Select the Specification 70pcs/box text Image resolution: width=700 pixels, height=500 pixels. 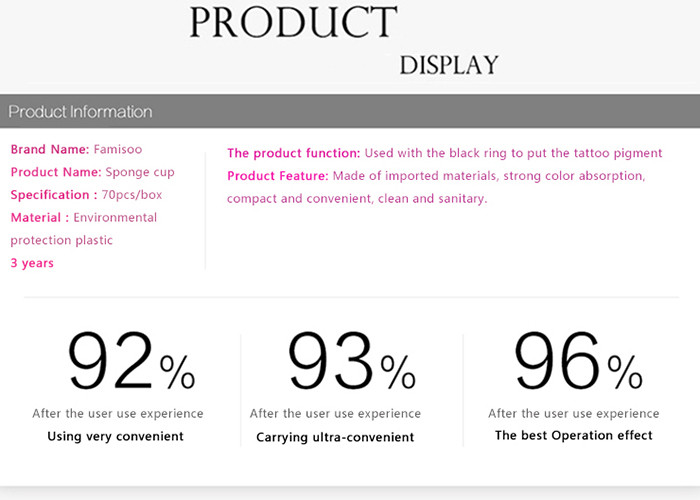click(86, 195)
